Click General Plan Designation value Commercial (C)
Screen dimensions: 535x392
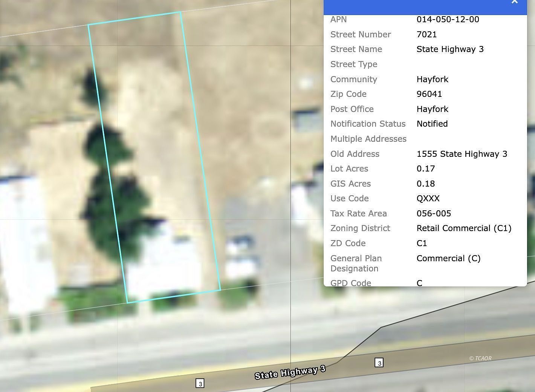(x=448, y=259)
